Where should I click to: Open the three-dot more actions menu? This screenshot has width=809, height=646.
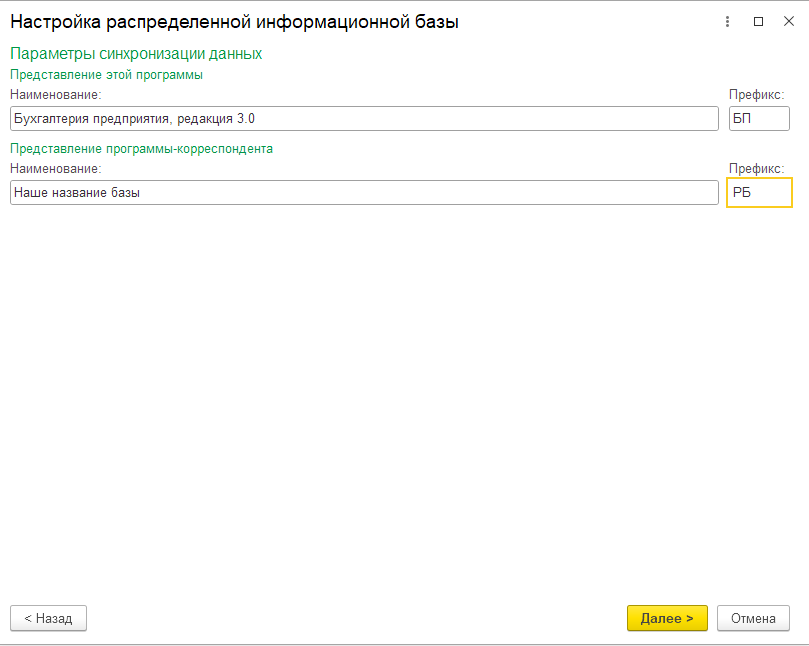click(x=727, y=22)
